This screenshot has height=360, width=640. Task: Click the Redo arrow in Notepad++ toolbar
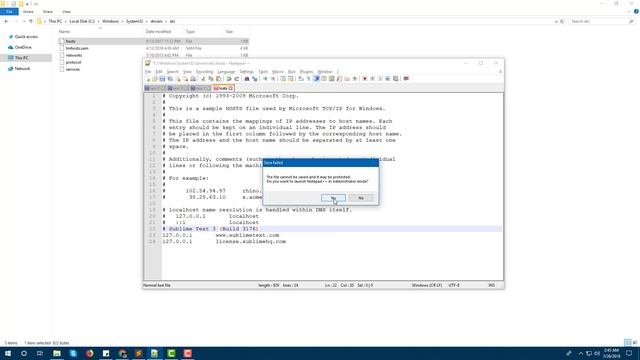tap(236, 79)
